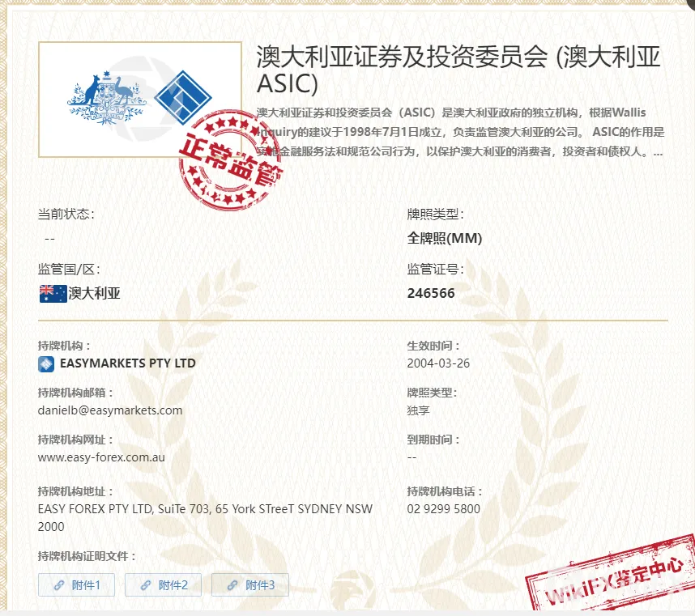
Task: Click the 监管证号 label
Action: (x=435, y=270)
